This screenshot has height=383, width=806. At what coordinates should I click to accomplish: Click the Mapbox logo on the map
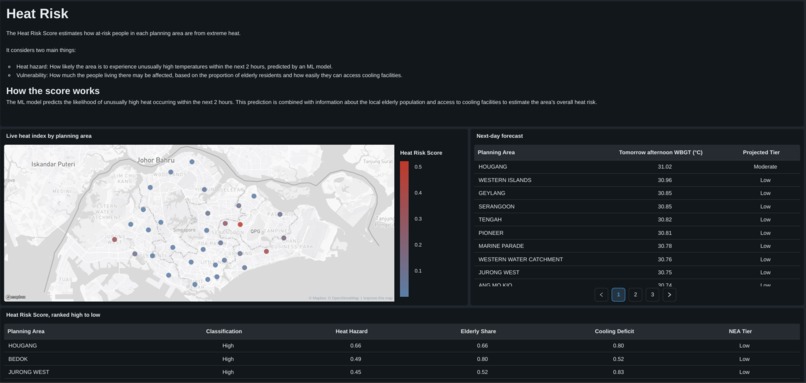coord(16,297)
